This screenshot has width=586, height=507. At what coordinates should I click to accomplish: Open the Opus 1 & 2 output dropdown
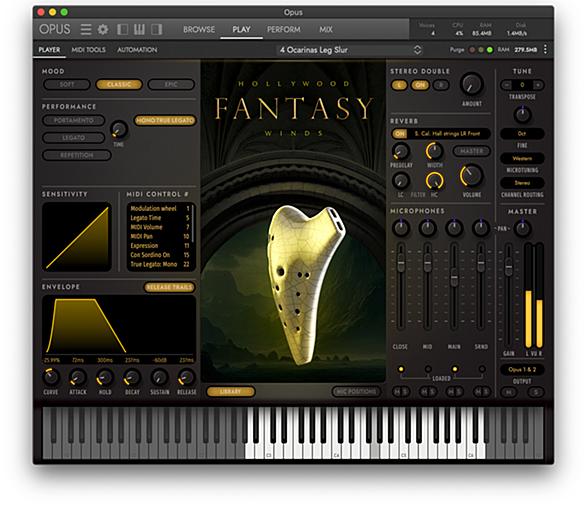[x=522, y=370]
